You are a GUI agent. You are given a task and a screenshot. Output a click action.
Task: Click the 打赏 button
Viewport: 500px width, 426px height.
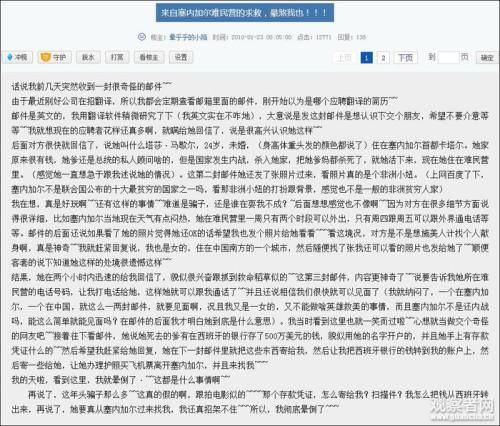pos(117,57)
